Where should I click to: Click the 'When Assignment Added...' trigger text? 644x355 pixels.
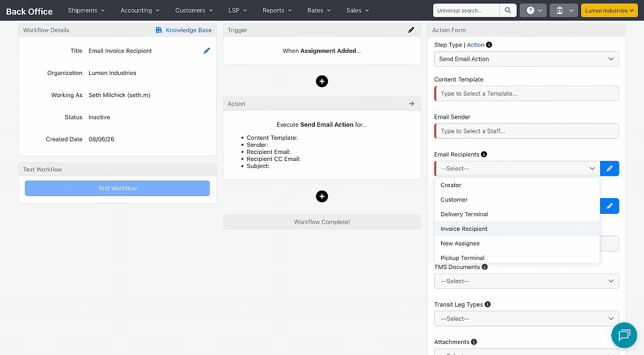(x=322, y=51)
